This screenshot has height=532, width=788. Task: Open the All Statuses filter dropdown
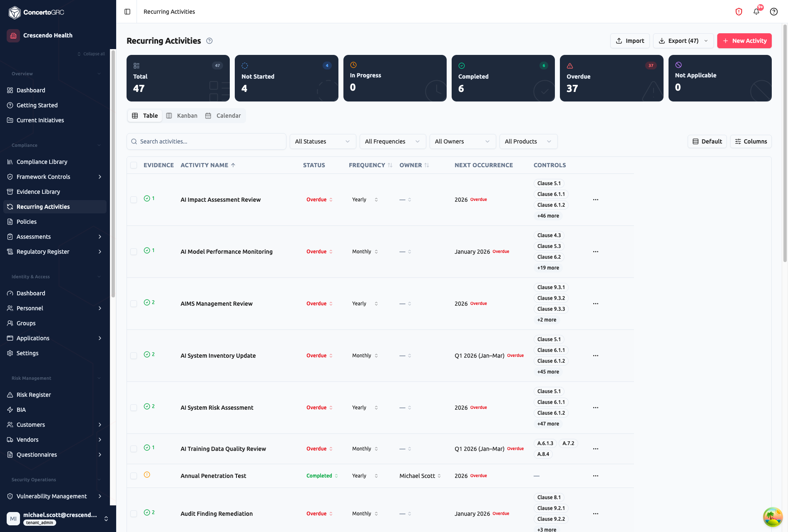point(323,141)
